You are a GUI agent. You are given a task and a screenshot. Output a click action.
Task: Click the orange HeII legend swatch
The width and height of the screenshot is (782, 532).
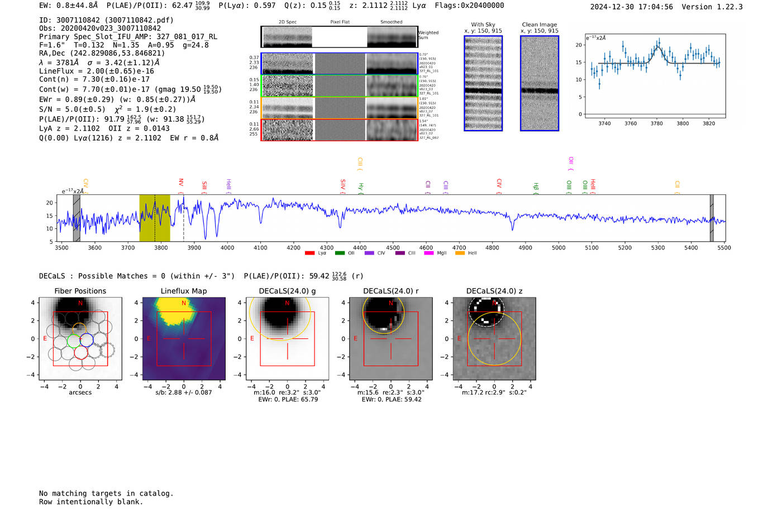click(460, 253)
